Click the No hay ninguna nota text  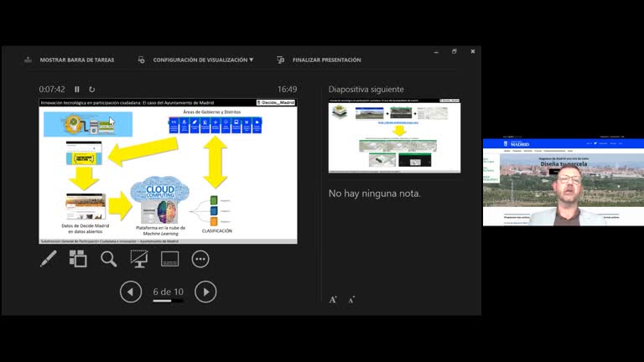pos(375,194)
